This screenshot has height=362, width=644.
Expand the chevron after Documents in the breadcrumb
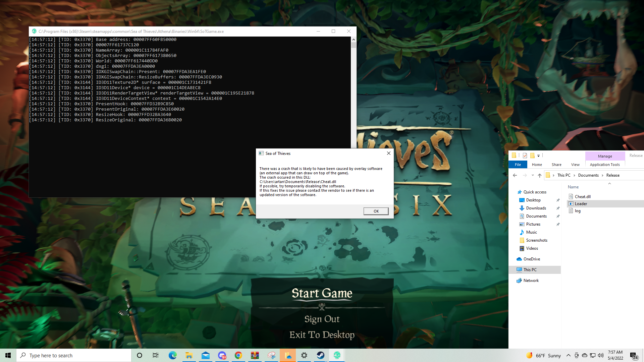602,175
